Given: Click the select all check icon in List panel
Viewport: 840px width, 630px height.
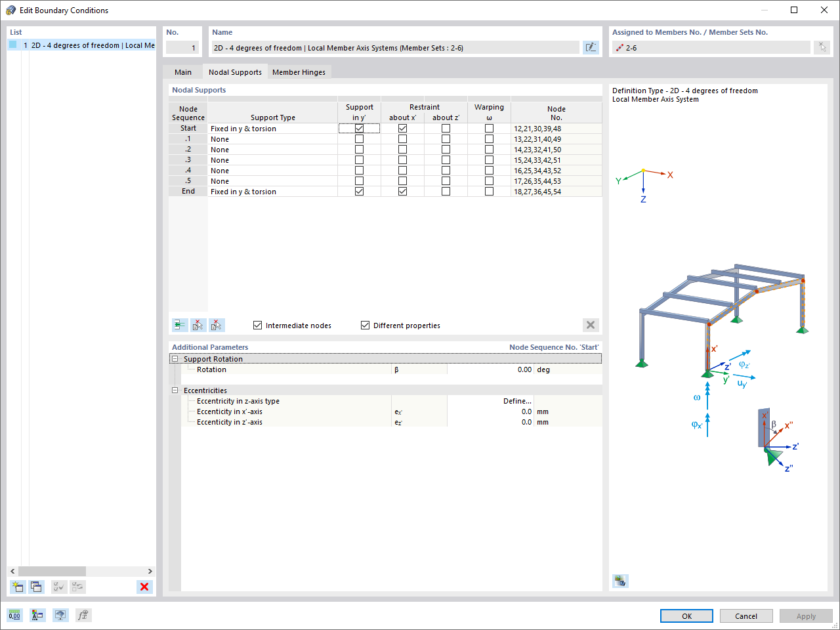Looking at the screenshot, I should [59, 587].
